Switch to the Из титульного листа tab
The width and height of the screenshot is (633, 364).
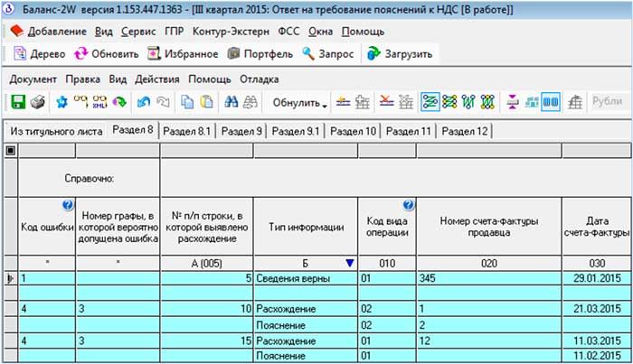56,131
